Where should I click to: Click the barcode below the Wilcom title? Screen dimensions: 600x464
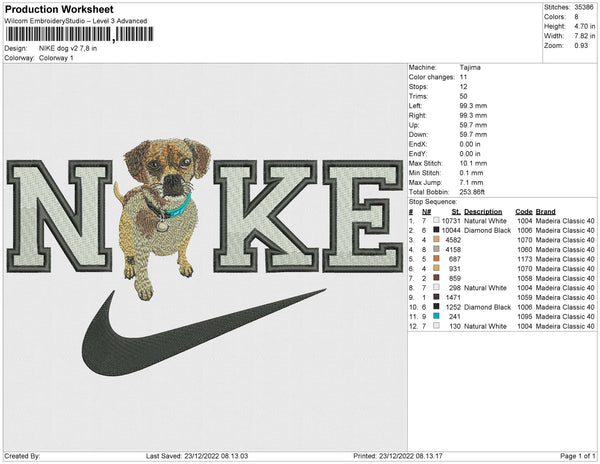click(80, 34)
